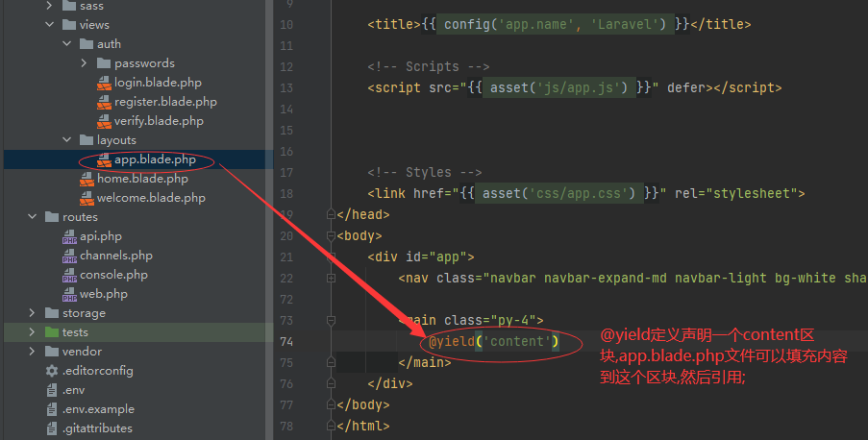Click line number 20 in the gutter
Screen dimensions: 868x440
(286, 236)
